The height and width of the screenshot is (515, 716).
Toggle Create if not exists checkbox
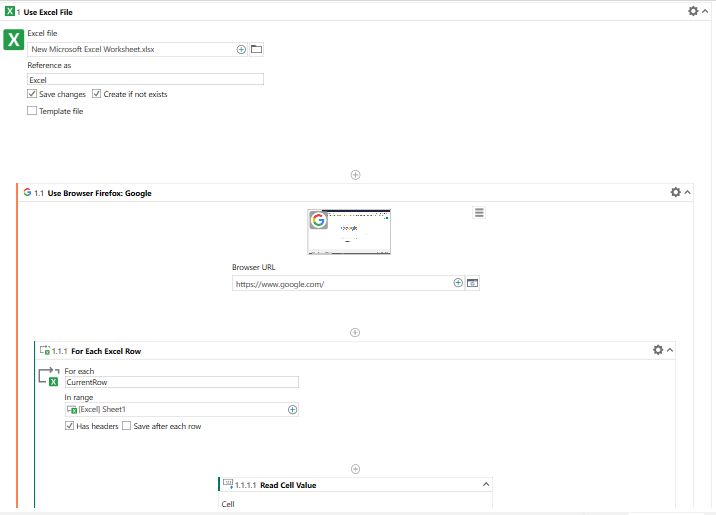(x=96, y=94)
